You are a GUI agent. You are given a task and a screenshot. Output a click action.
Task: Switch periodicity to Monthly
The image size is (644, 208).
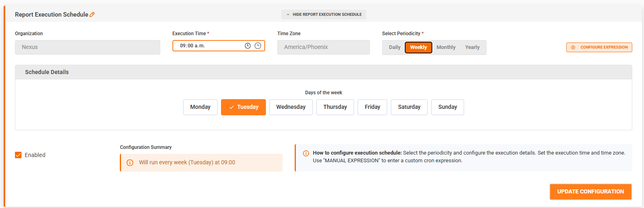tap(446, 47)
